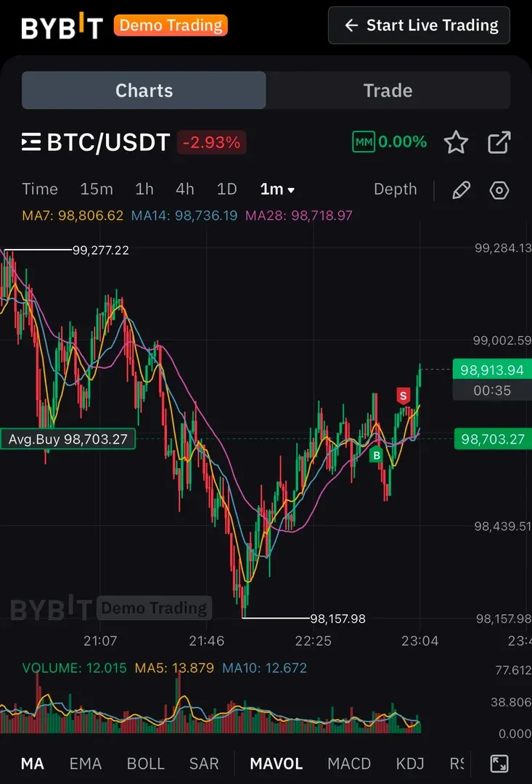532x784 pixels.
Task: Click green 98,703.27 price axis tag
Action: tap(493, 439)
